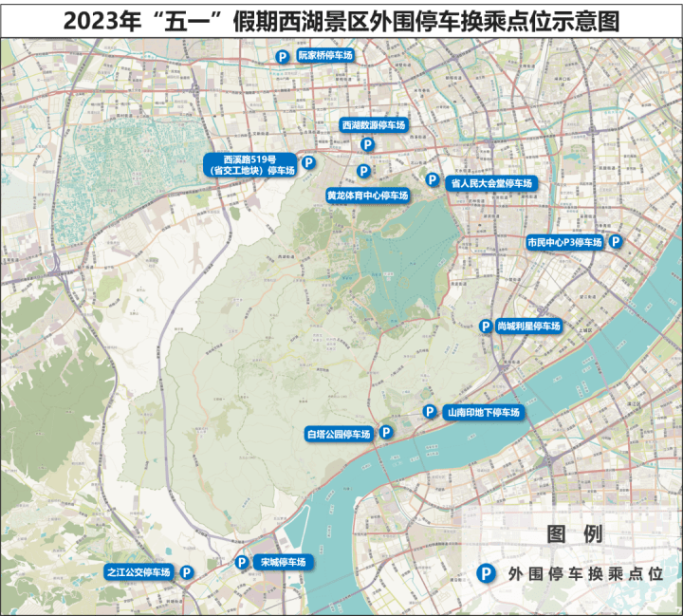Select the 山南印地下停车场 parking marker icon

[x=430, y=412]
